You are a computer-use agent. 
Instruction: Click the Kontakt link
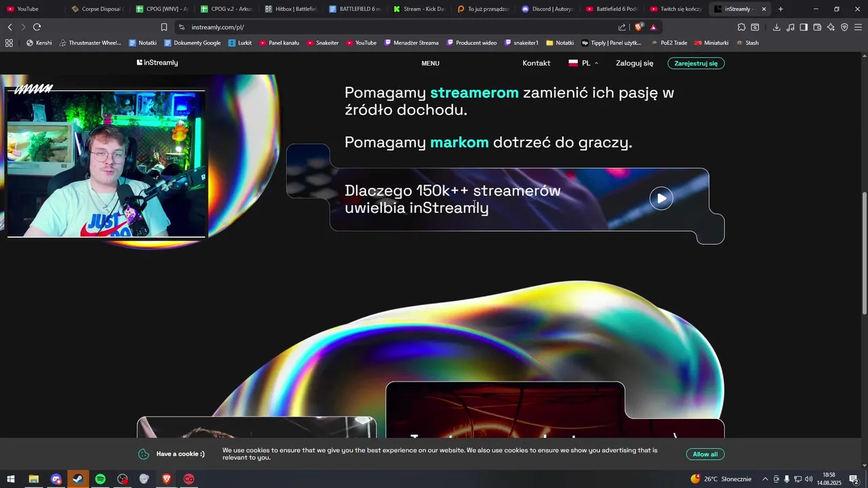[x=536, y=63]
